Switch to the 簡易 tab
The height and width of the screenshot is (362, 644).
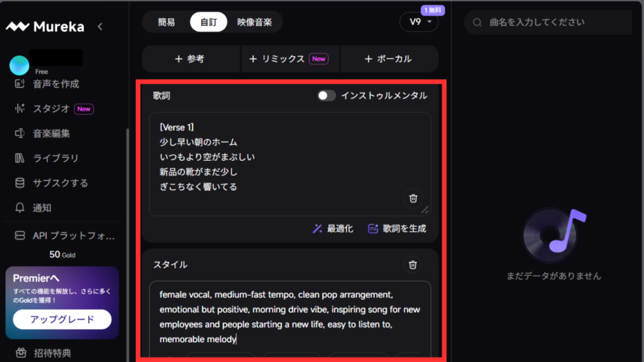pos(167,22)
